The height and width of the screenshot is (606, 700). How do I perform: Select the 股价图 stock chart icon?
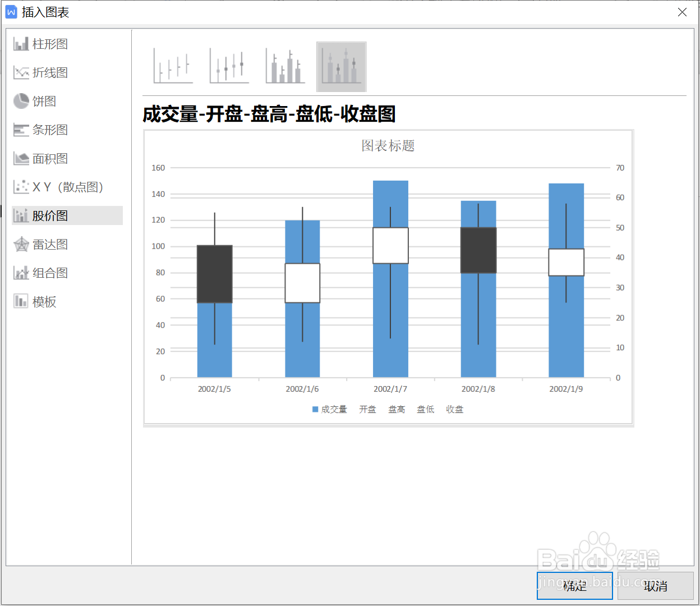(21, 215)
